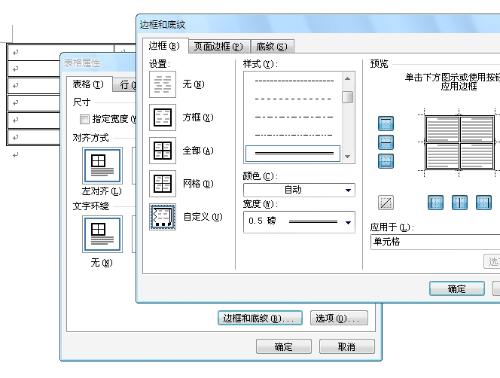The width and height of the screenshot is (500, 378).
Task: Select the 无 text wrapping icon
Action: pos(102,234)
